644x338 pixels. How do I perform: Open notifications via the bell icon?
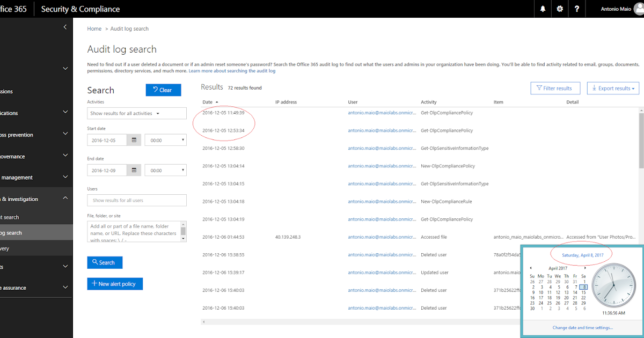point(543,9)
